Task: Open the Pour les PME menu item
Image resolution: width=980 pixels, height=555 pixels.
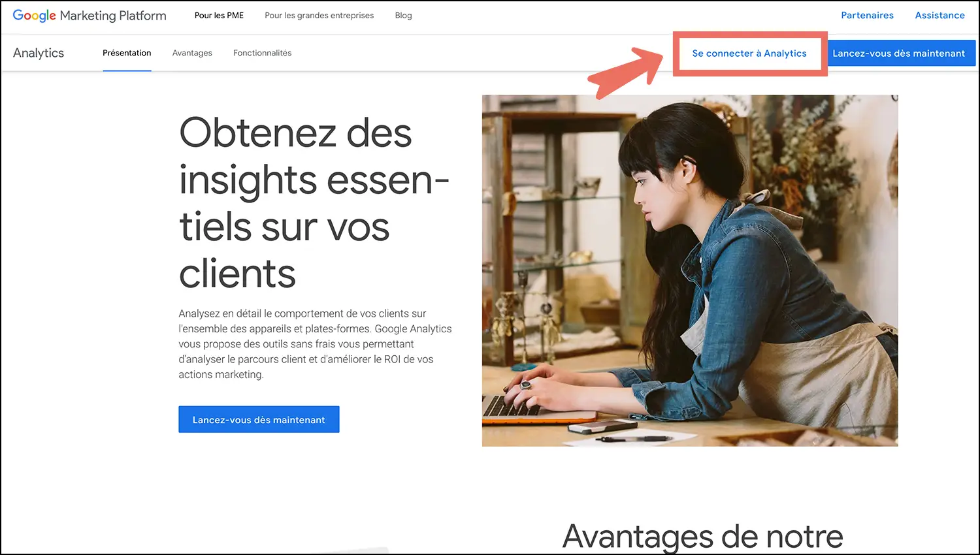Action: point(219,15)
